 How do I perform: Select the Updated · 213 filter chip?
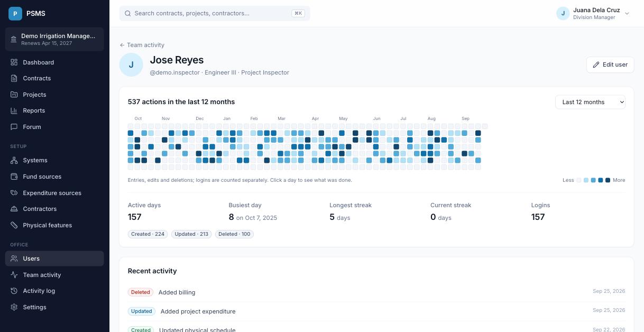[191, 234]
